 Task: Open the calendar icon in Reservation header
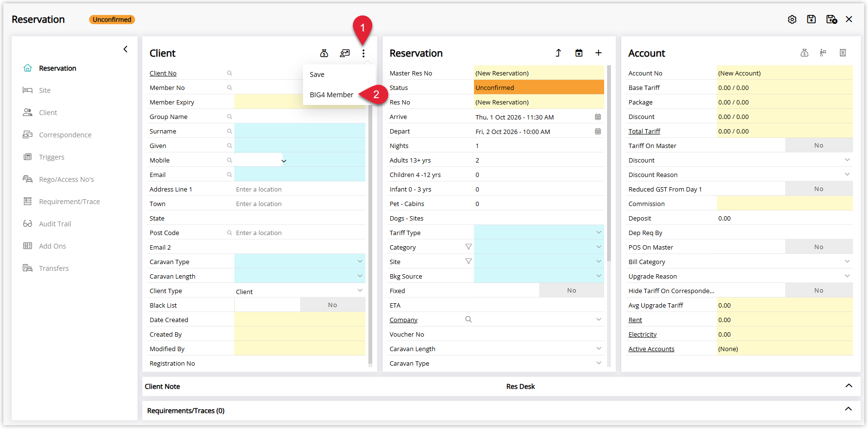coord(579,53)
